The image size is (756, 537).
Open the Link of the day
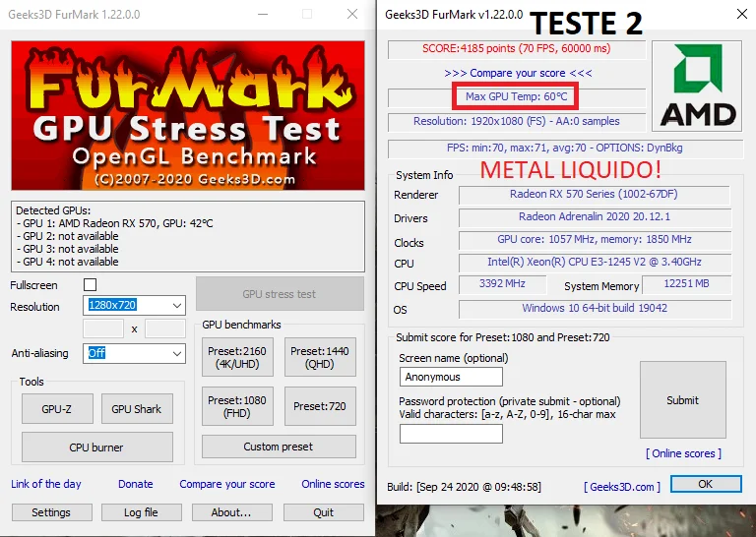pos(46,484)
